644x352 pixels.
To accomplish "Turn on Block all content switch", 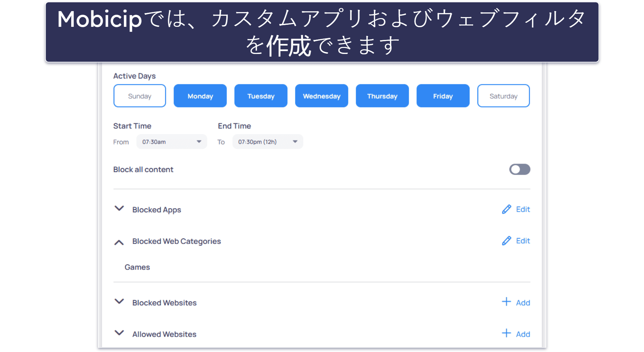I will (519, 169).
